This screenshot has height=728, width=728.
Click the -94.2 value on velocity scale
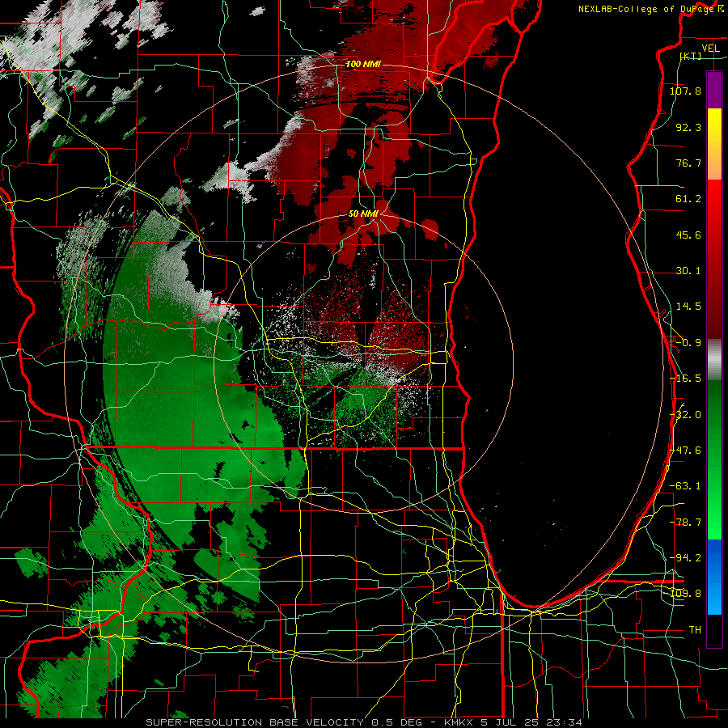tap(685, 557)
